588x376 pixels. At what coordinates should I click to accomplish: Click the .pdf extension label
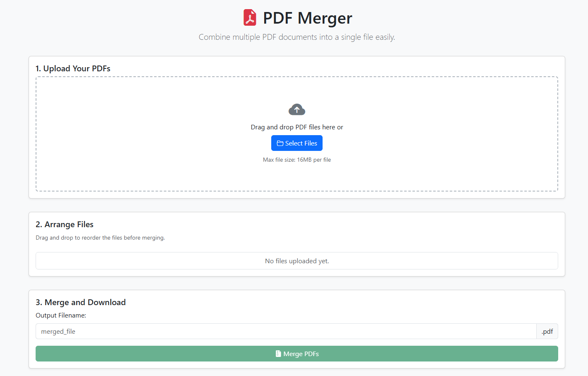tap(547, 331)
